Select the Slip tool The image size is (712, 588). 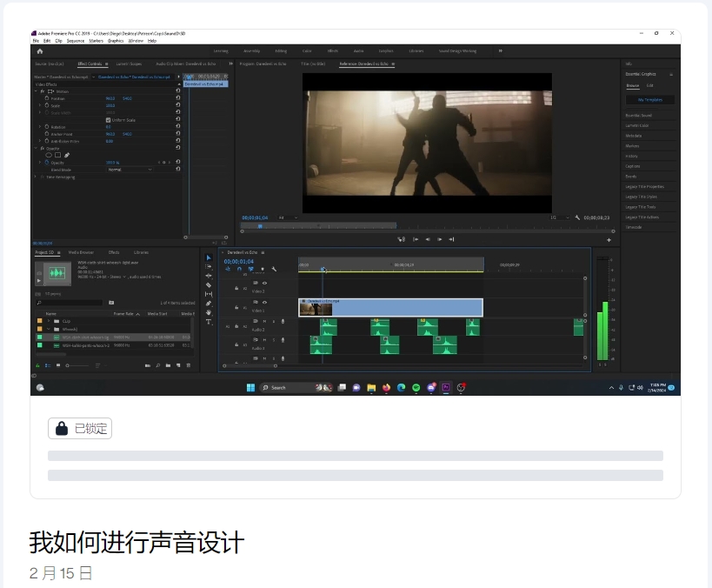(209, 294)
